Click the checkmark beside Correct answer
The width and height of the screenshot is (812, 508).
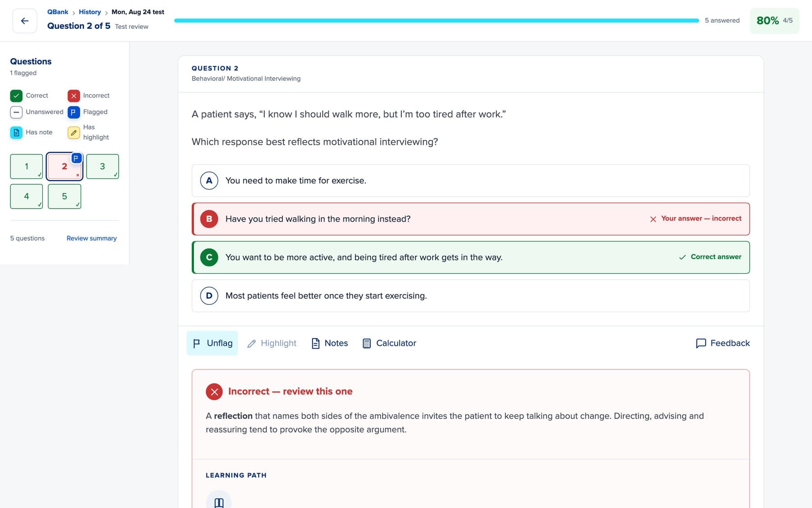point(683,257)
